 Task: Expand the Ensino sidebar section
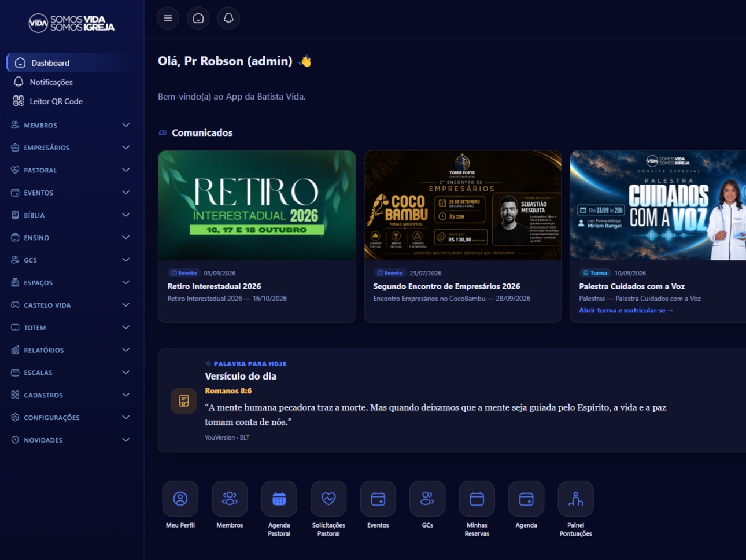click(71, 238)
